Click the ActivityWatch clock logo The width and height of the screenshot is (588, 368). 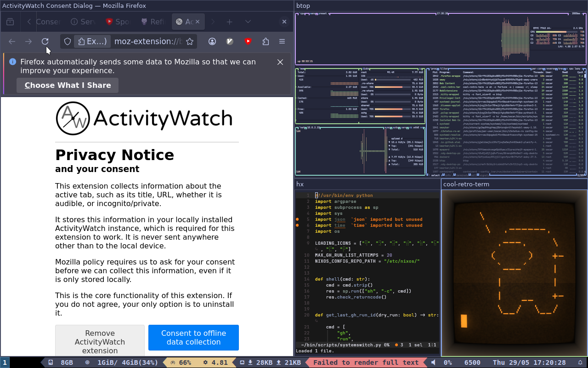pos(73,118)
